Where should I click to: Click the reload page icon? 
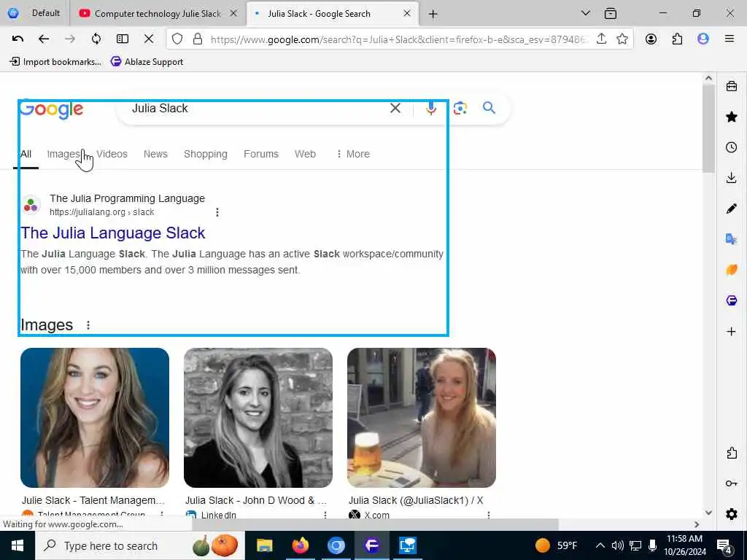pos(96,39)
